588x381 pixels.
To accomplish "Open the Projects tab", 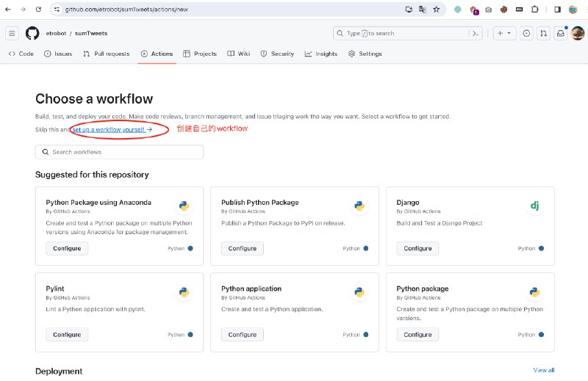I will pyautogui.click(x=200, y=54).
